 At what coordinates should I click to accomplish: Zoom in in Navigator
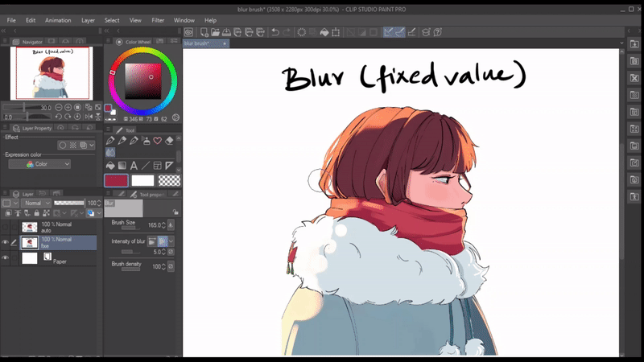click(x=68, y=108)
